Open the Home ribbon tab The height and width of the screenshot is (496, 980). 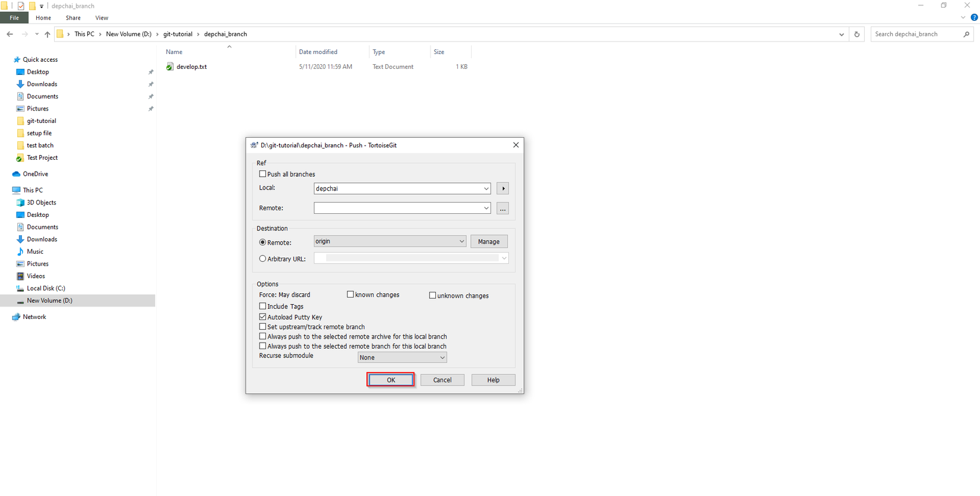43,18
